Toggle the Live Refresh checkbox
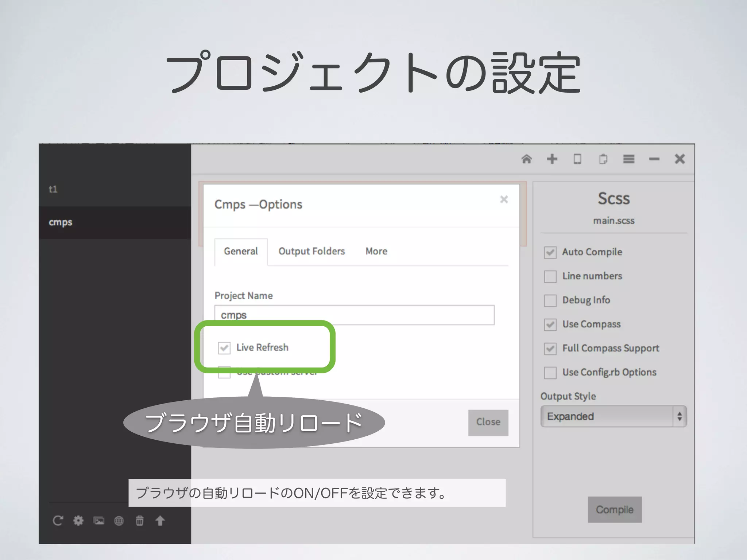747x560 pixels. click(224, 348)
